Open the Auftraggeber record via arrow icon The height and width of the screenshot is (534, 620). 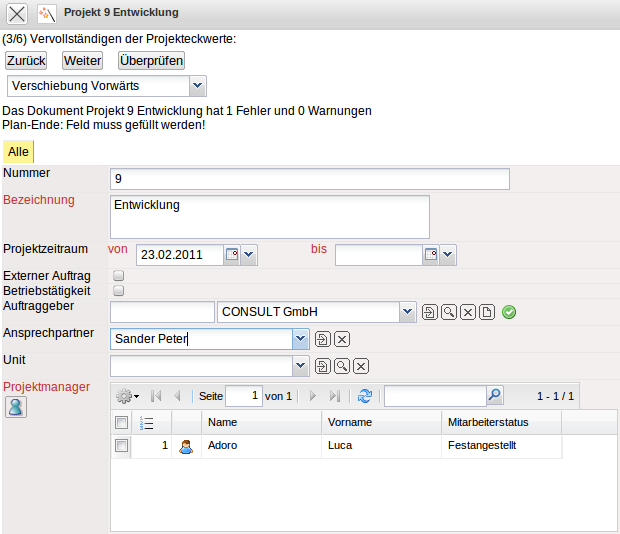click(430, 312)
